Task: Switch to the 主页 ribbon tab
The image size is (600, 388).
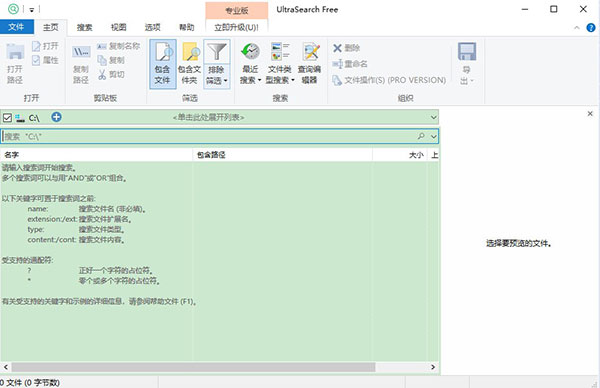Action: pos(51,27)
